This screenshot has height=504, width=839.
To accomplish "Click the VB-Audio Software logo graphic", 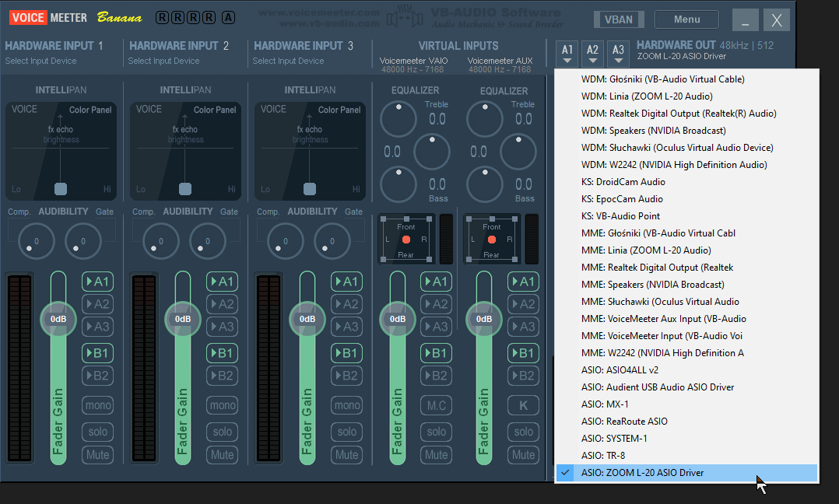I will 405,18.
